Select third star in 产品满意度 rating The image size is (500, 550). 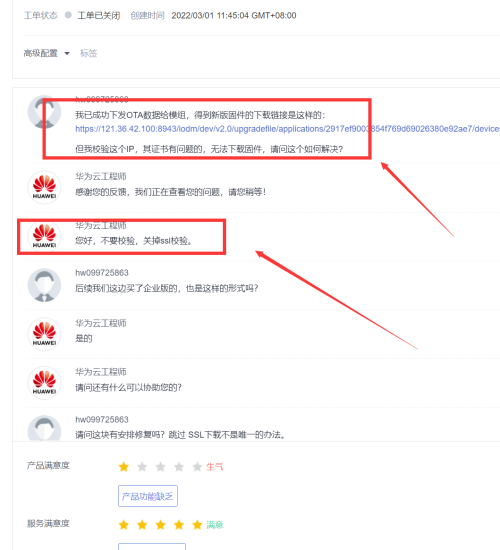(160, 467)
